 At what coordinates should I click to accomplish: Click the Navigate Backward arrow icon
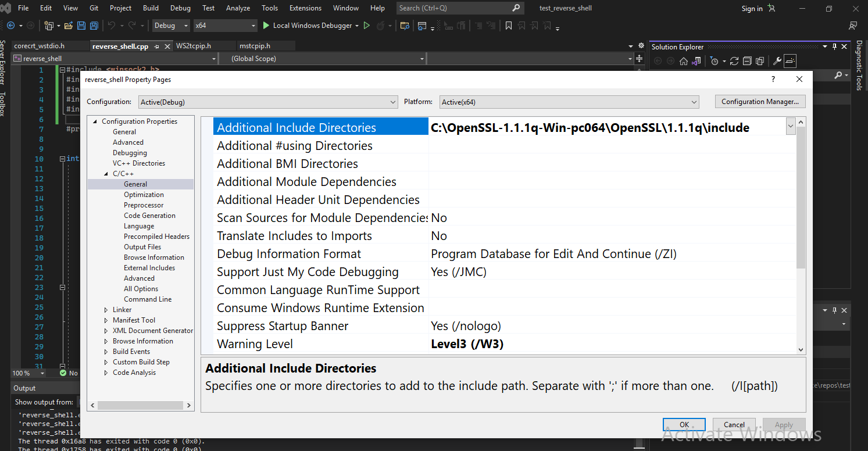coord(10,26)
